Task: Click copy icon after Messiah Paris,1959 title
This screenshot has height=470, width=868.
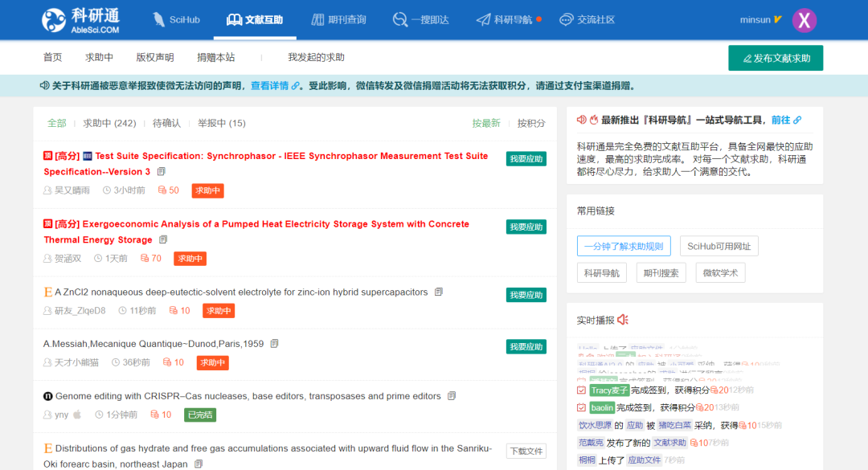Action: point(274,344)
